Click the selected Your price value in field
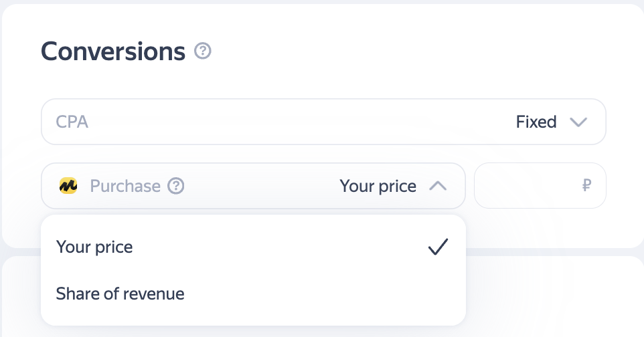The width and height of the screenshot is (644, 337). (378, 186)
